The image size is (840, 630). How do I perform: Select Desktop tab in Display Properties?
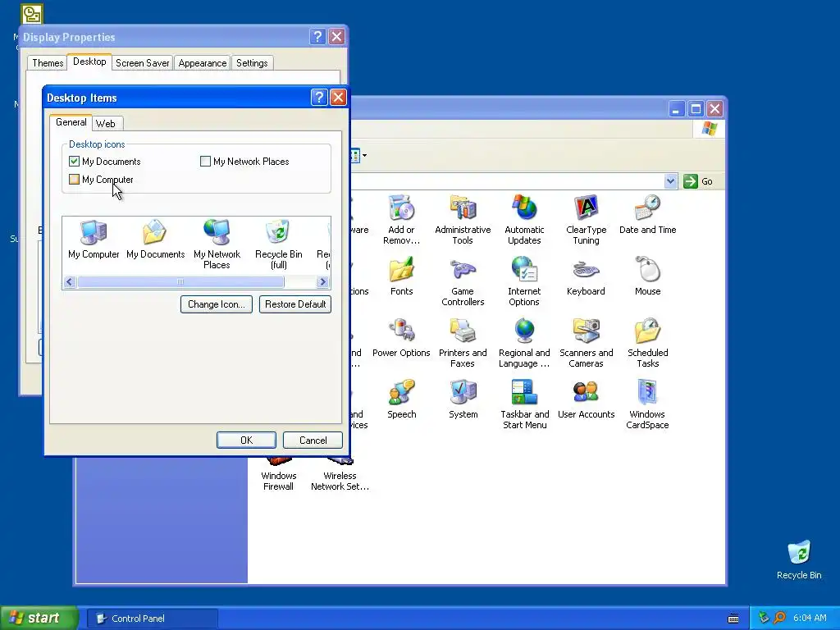[89, 62]
